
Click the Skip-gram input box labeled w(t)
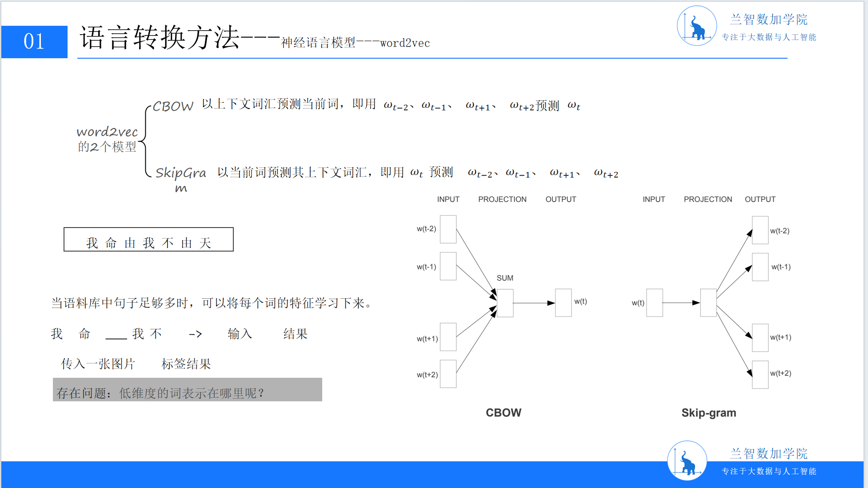click(655, 303)
